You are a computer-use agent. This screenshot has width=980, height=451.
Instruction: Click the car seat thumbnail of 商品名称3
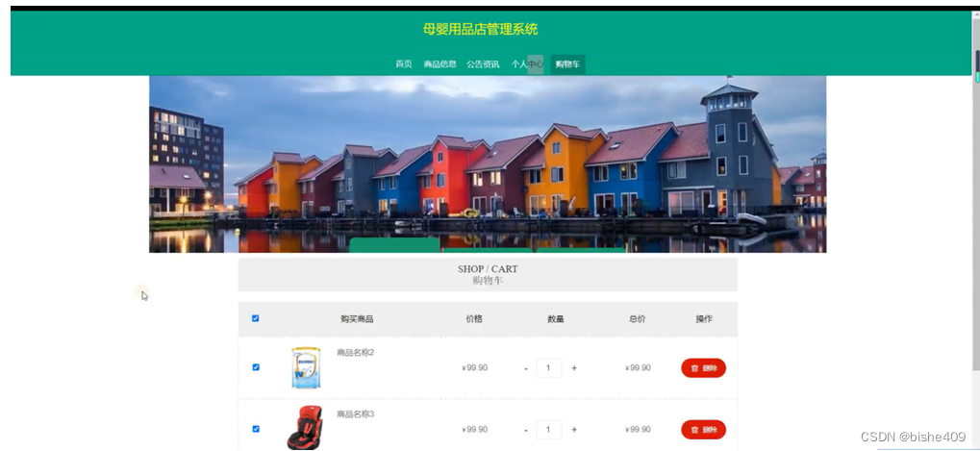click(x=305, y=427)
